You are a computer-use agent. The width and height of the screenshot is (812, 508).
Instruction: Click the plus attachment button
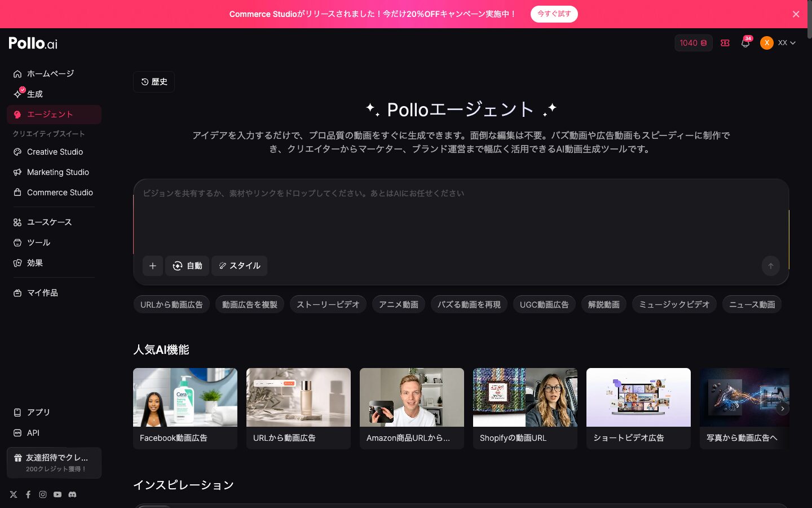tap(153, 266)
